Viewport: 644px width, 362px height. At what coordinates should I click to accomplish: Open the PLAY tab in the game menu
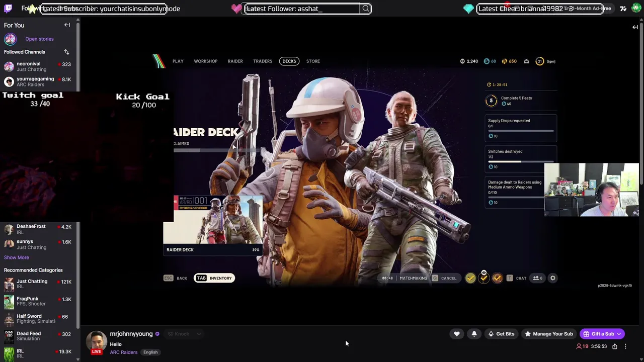pyautogui.click(x=178, y=61)
